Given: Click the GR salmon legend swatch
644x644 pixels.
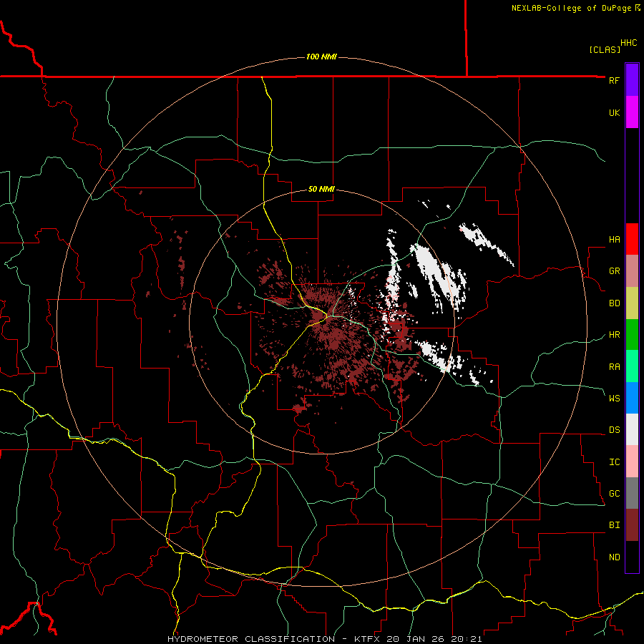Looking at the screenshot, I should pyautogui.click(x=632, y=271).
